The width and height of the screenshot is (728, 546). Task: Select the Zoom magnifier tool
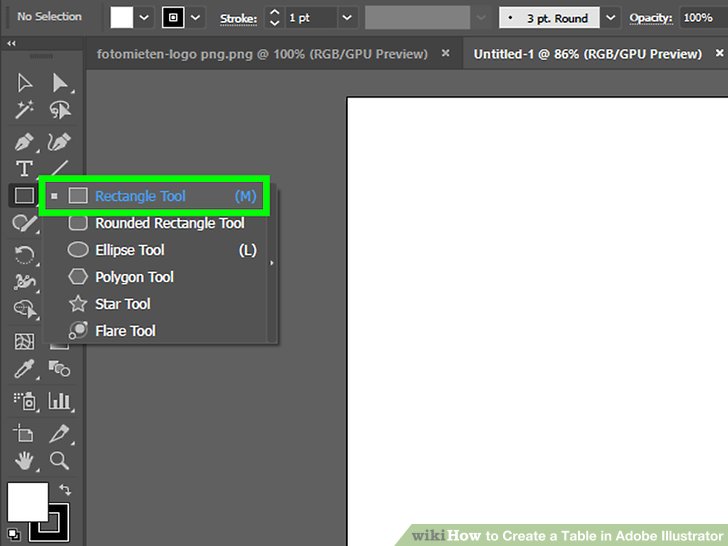pyautogui.click(x=60, y=461)
